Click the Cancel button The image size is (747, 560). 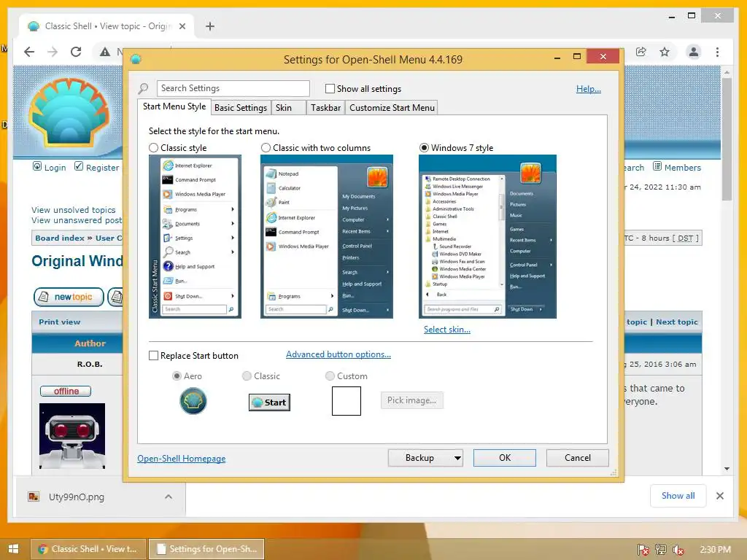(x=578, y=458)
